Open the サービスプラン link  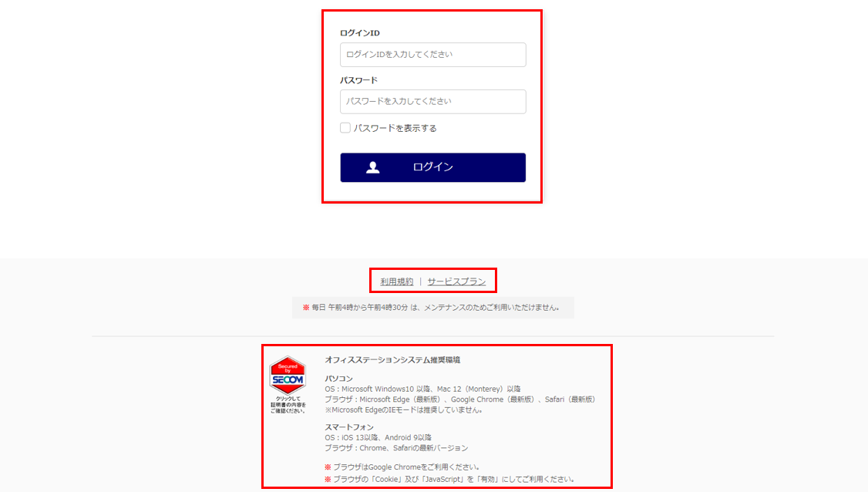tap(456, 281)
